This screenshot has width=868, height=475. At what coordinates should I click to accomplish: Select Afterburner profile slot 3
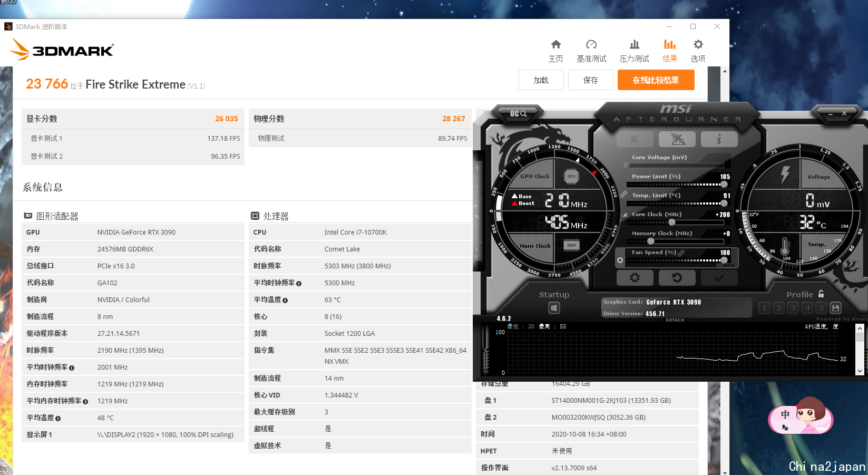coord(793,308)
